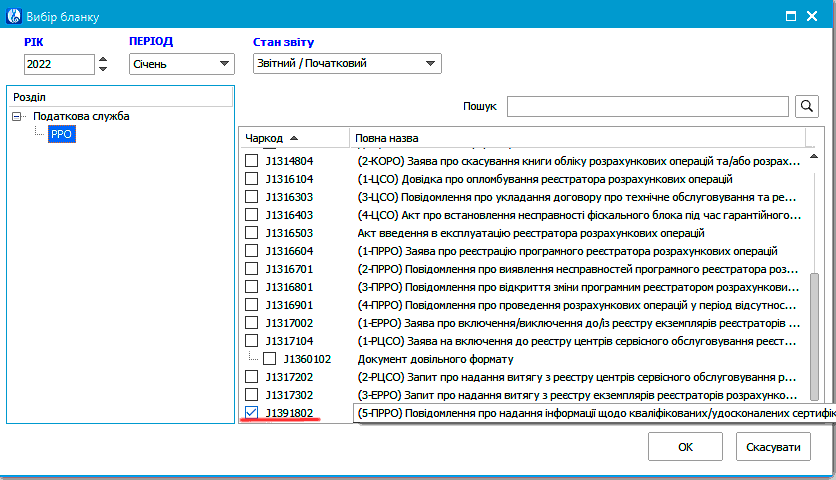The width and height of the screenshot is (836, 480).
Task: Open the Стан звіту dropdown
Action: (346, 64)
